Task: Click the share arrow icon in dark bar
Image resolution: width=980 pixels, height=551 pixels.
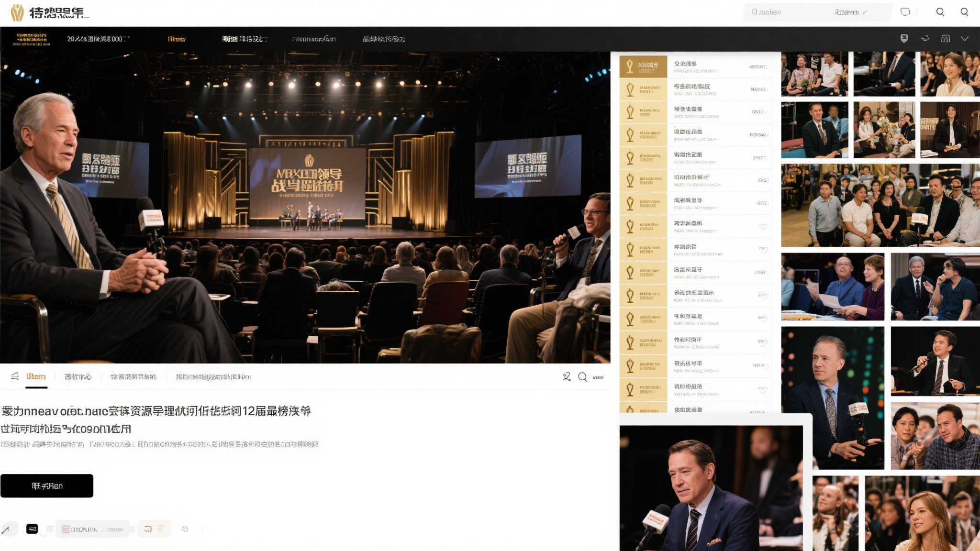Action: [x=925, y=39]
